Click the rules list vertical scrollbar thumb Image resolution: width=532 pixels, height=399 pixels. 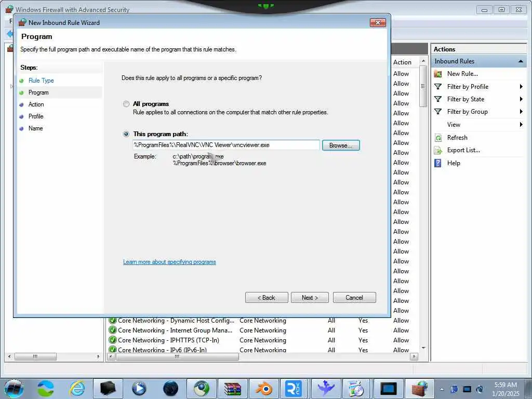[x=423, y=86]
